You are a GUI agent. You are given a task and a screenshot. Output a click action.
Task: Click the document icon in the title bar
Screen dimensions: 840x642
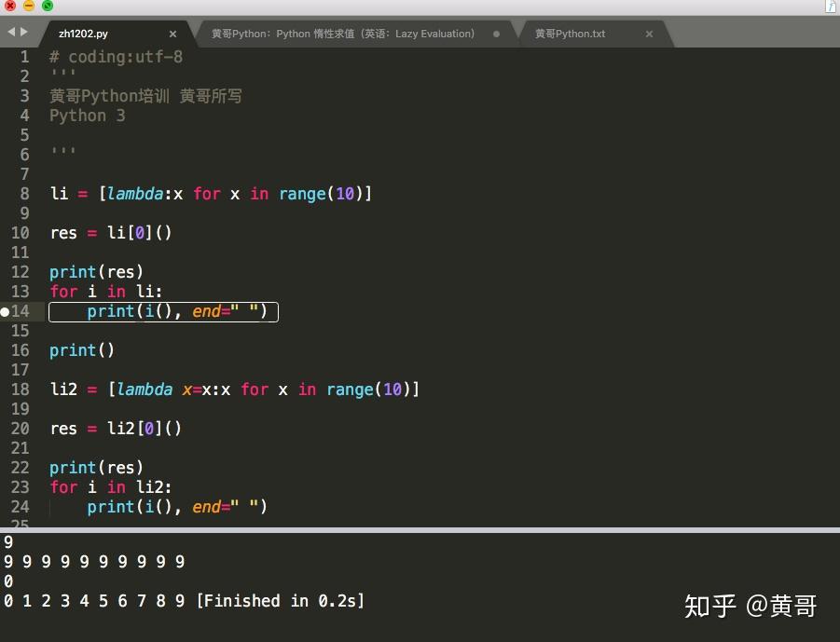(829, 7)
